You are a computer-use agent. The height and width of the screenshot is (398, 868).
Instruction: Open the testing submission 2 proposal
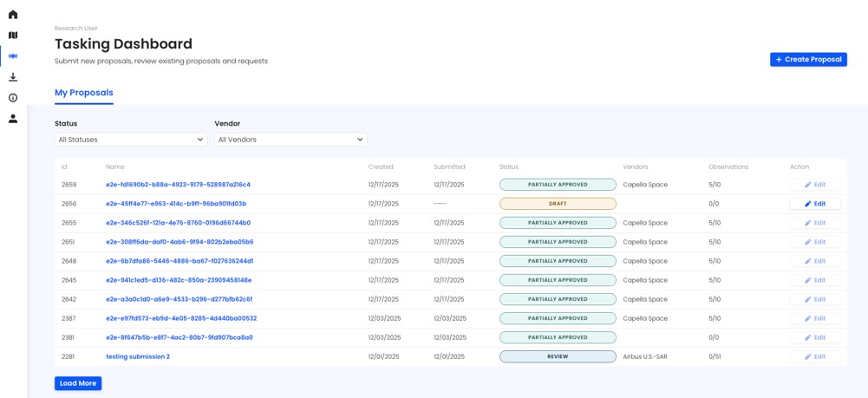pyautogui.click(x=138, y=356)
